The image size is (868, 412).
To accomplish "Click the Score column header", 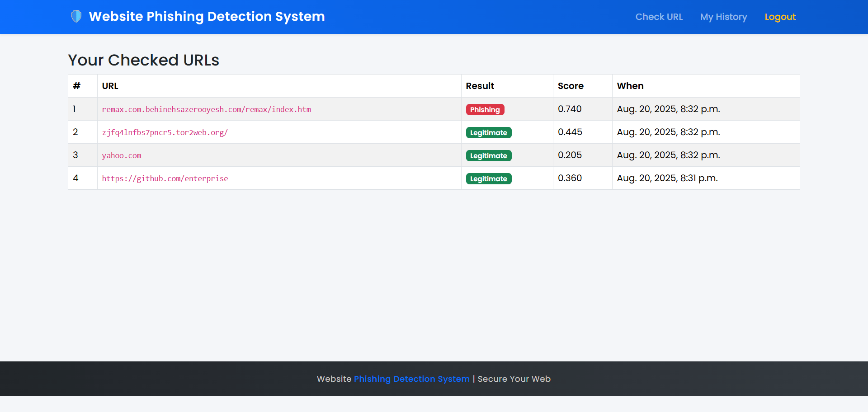I will tap(571, 86).
